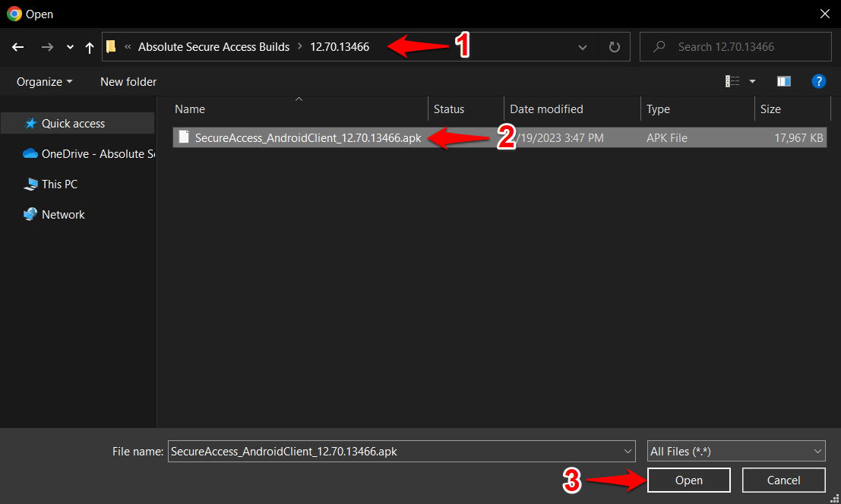The height and width of the screenshot is (504, 841).
Task: Refresh the current folder
Action: 615,47
